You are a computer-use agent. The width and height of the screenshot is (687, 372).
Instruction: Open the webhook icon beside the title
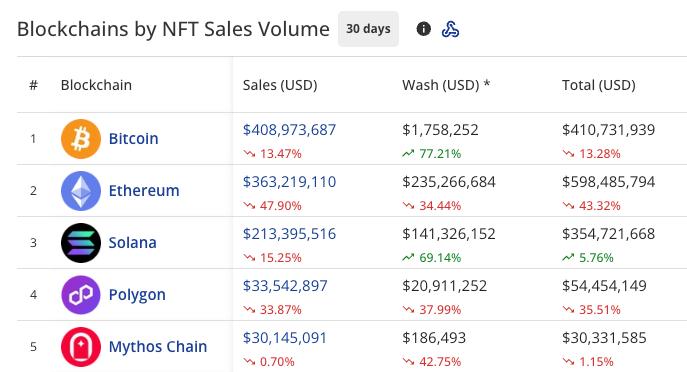pyautogui.click(x=450, y=29)
